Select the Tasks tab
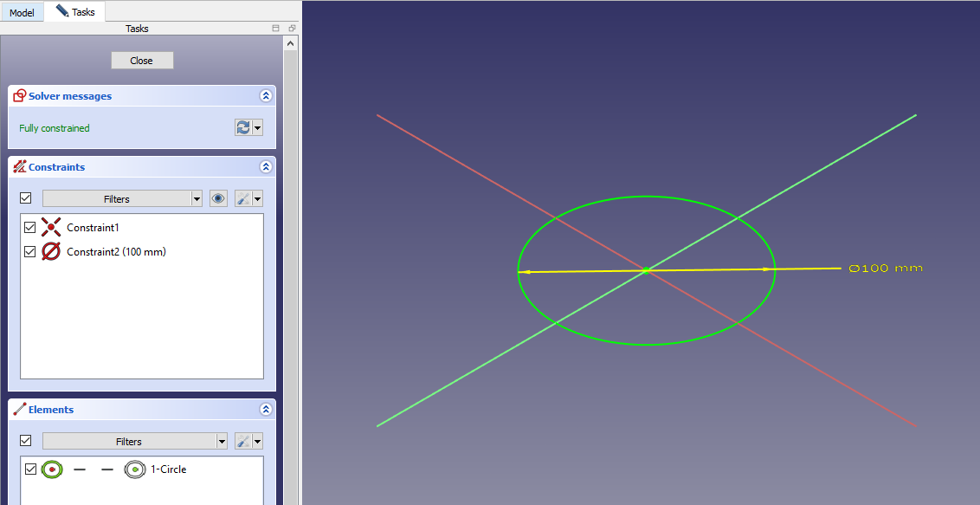Screen dimensions: 980x505 pos(76,12)
